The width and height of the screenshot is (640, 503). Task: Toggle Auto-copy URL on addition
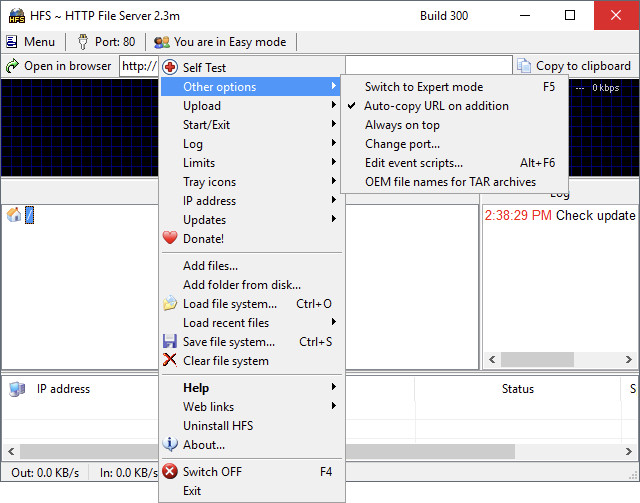[x=436, y=106]
